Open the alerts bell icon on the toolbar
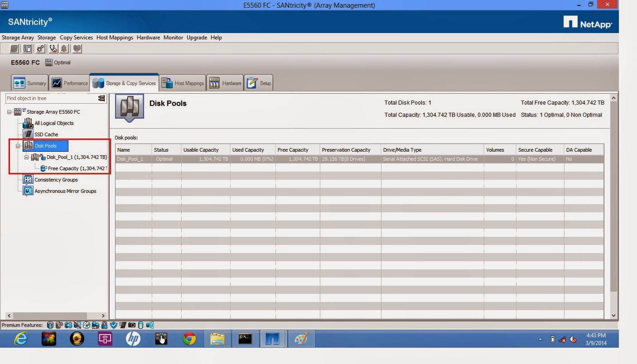 click(63, 48)
